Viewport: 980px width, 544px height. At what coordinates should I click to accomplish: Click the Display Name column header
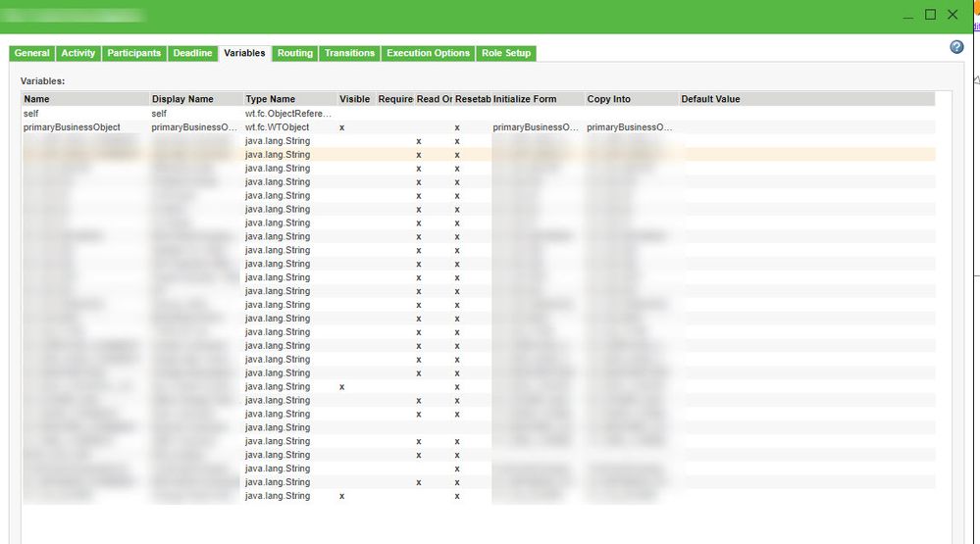(x=196, y=99)
